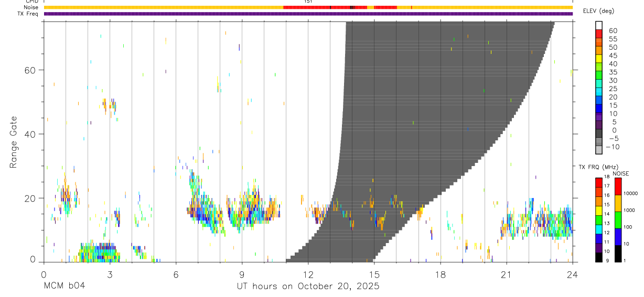644x297 pixels.
Task: Click the NOISE legend value 10000
Action: click(x=630, y=193)
